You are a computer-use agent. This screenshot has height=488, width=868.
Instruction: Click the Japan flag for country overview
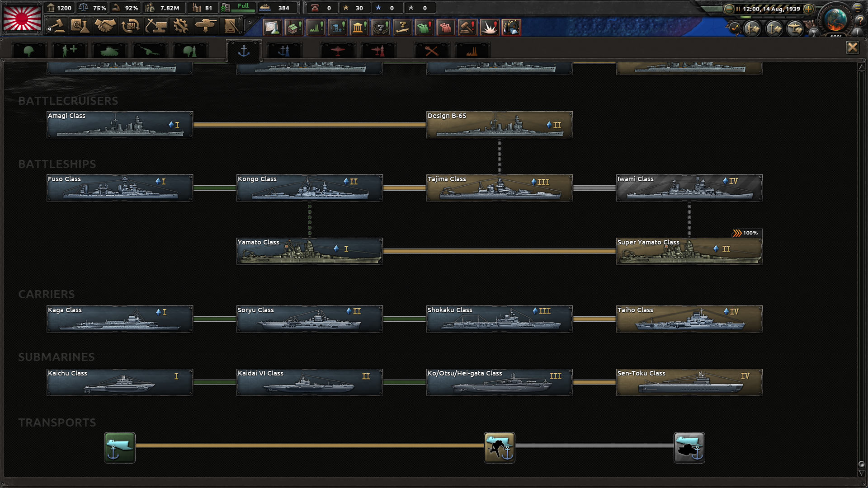22,18
